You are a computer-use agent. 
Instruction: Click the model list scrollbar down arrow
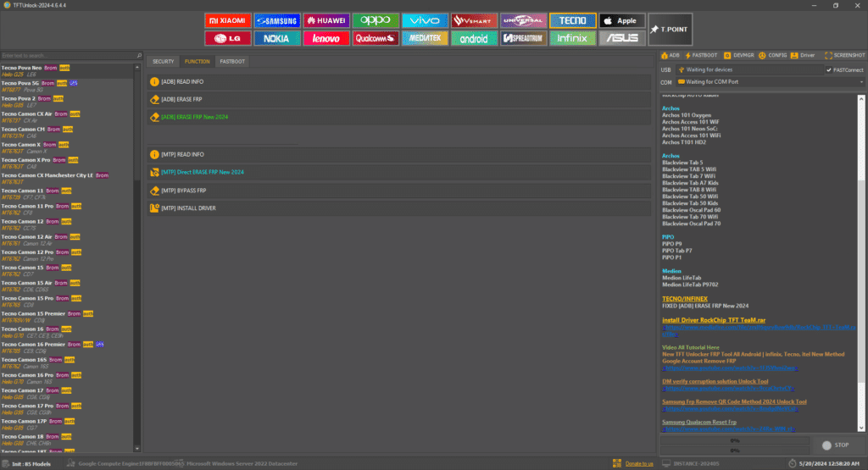[137, 449]
